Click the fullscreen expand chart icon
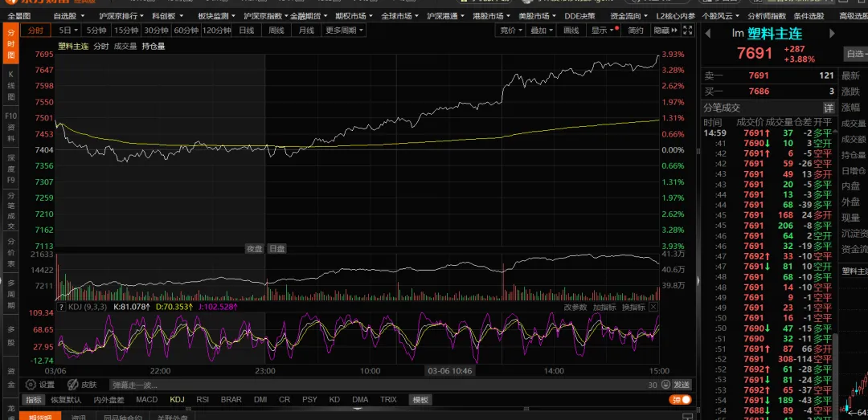Image resolution: width=868 pixels, height=420 pixels. pyautogui.click(x=687, y=31)
